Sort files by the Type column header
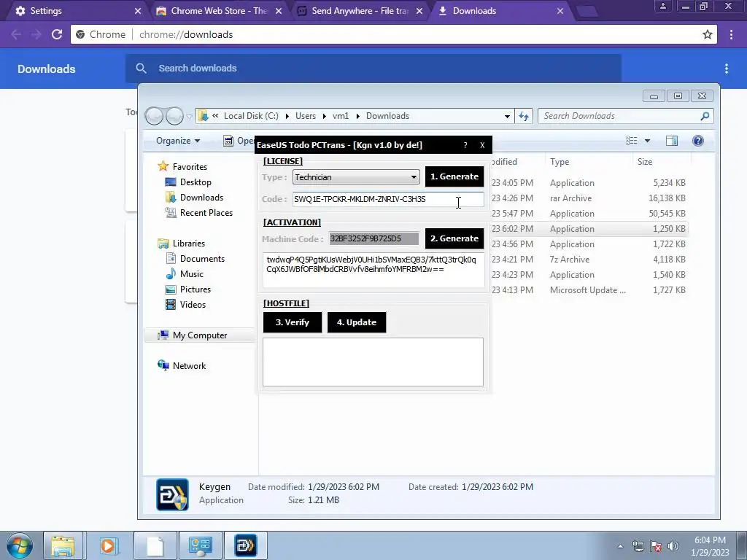The width and height of the screenshot is (747, 560). pyautogui.click(x=588, y=162)
